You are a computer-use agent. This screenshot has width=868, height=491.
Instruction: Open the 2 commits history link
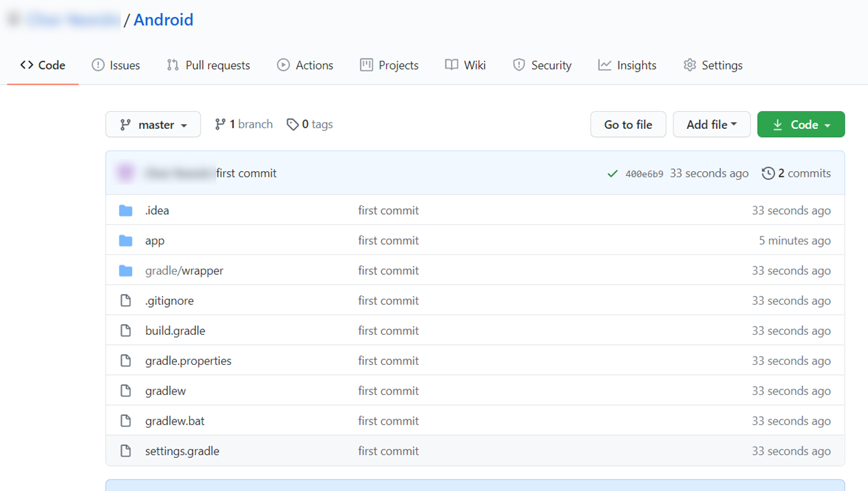click(796, 173)
